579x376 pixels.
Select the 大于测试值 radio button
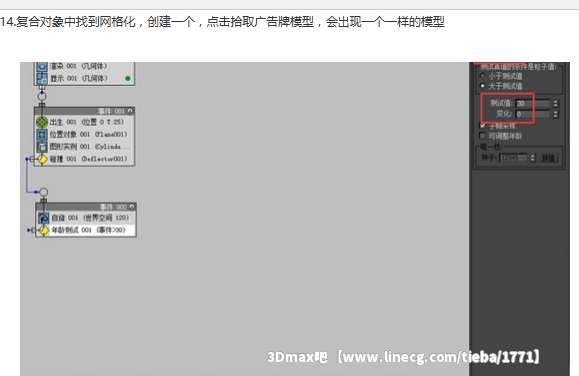point(482,86)
